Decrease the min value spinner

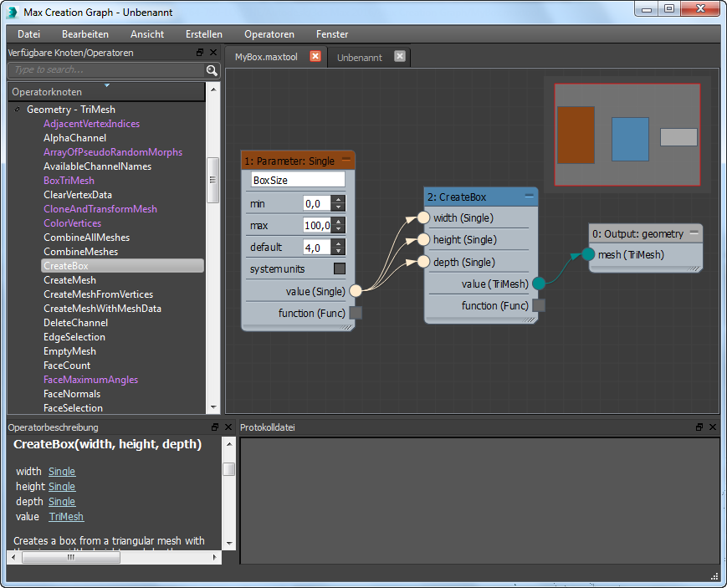pos(339,207)
